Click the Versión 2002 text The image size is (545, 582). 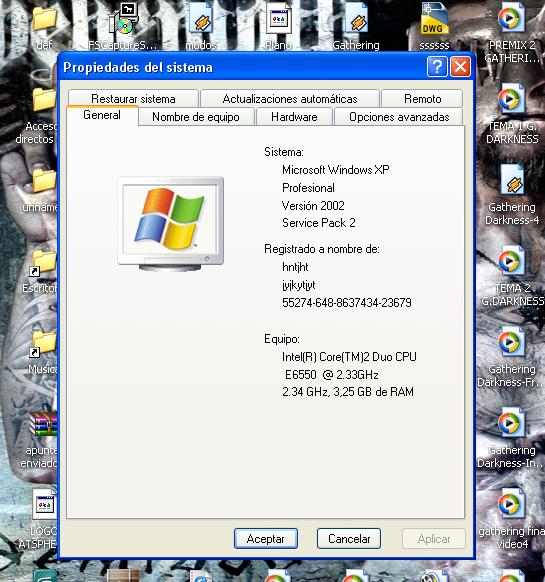(x=313, y=206)
